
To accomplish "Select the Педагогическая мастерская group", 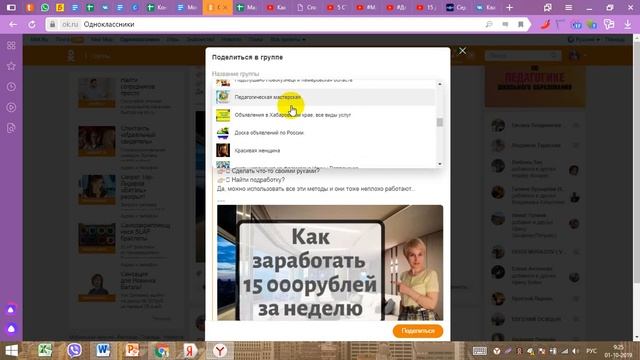I will pos(325,97).
